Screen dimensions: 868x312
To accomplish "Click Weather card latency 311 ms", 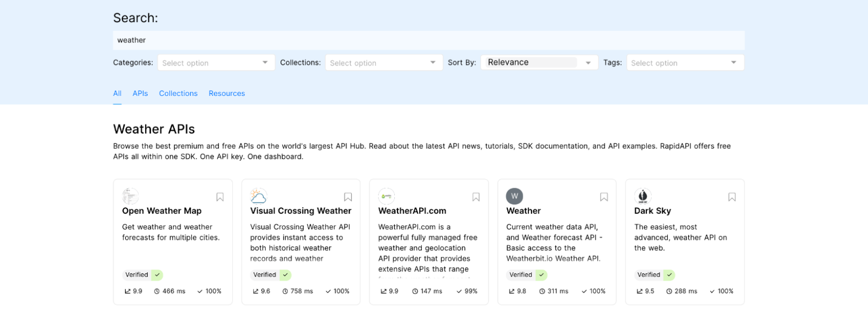I will point(554,291).
